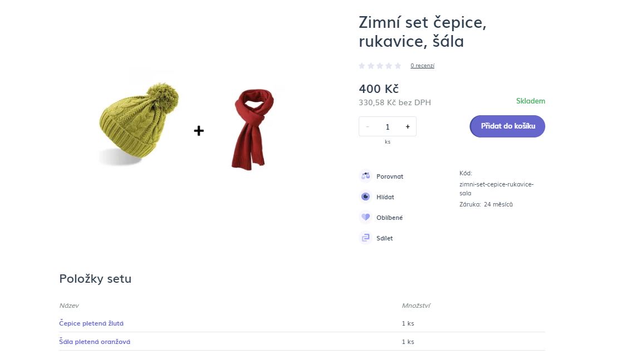Open the 0 recenzí reviews link

(x=422, y=66)
